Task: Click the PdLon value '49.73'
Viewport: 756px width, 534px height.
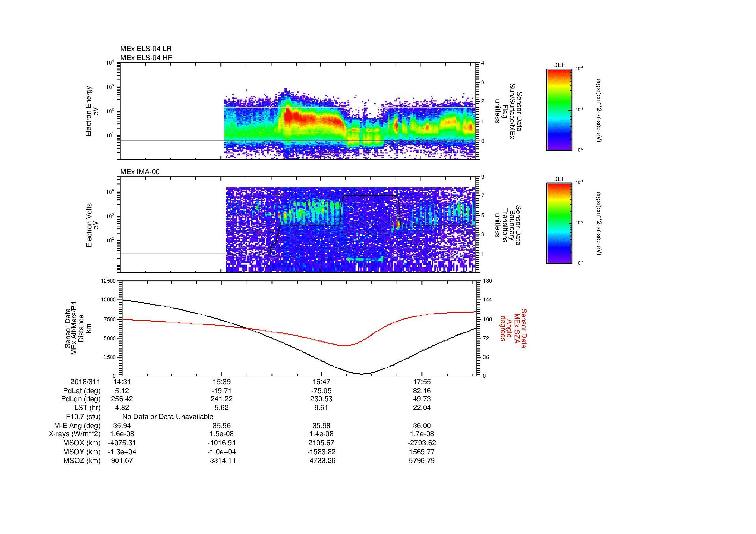Action: coord(422,399)
